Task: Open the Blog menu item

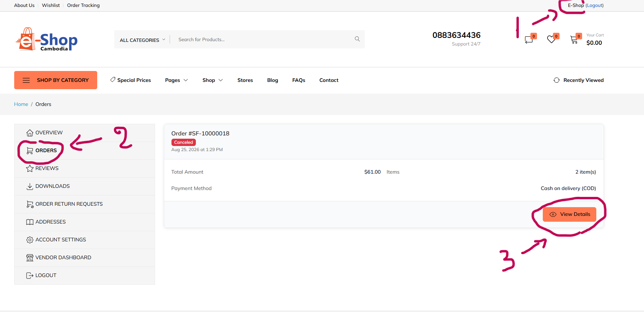Action: coord(273,80)
